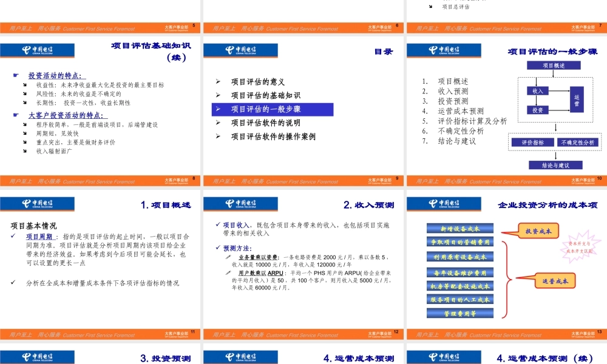Image resolution: width=607 pixels, height=364 pixels.
Task: Click the 投资成本 orange callout
Action: pos(538,231)
